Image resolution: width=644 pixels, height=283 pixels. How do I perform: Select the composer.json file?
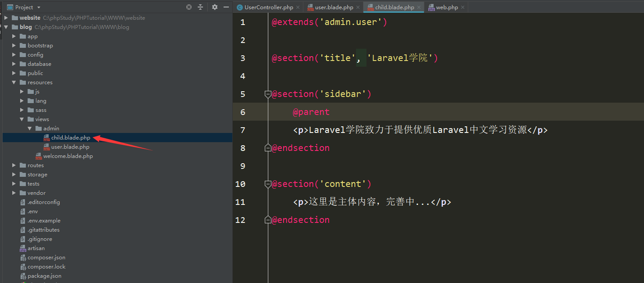tap(46, 258)
